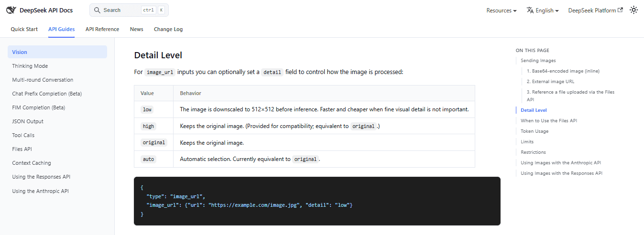Viewport: 644px width, 235px height.
Task: Jump to Limits section
Action: pyautogui.click(x=527, y=142)
